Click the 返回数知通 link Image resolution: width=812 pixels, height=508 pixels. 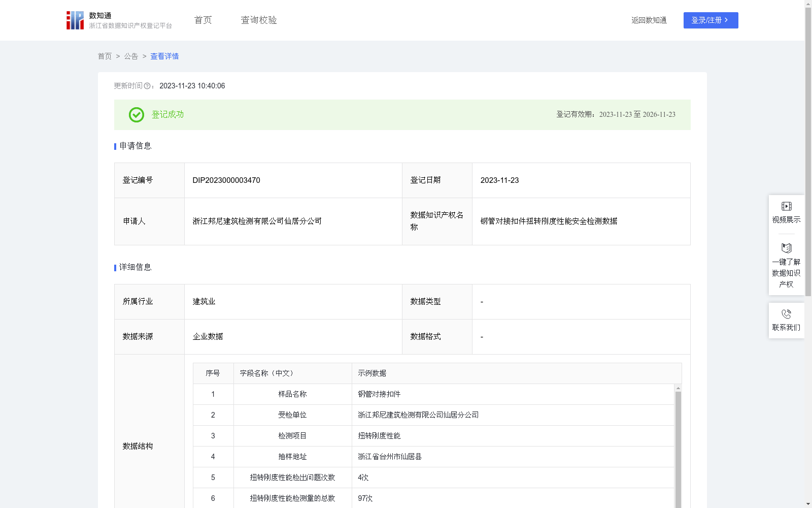coord(649,20)
